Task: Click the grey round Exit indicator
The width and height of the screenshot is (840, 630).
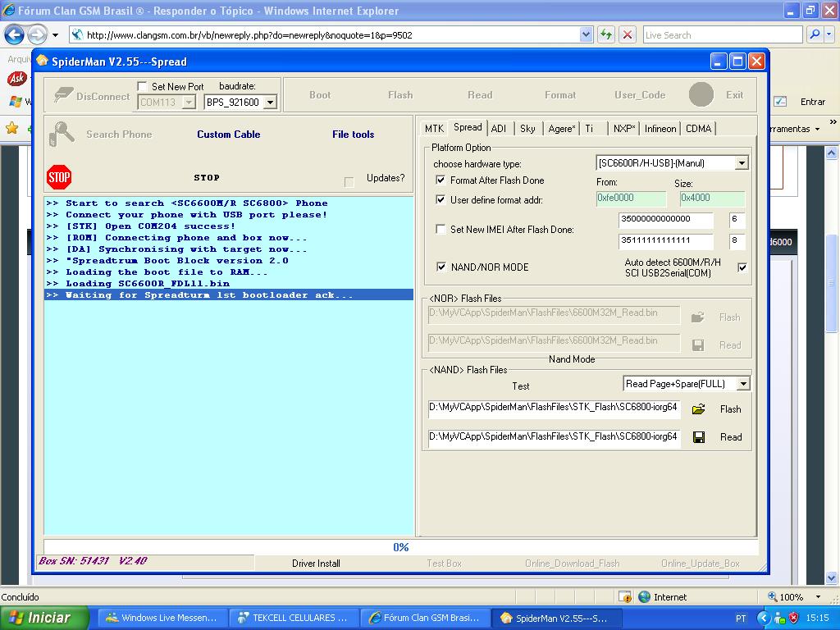Action: click(x=701, y=95)
